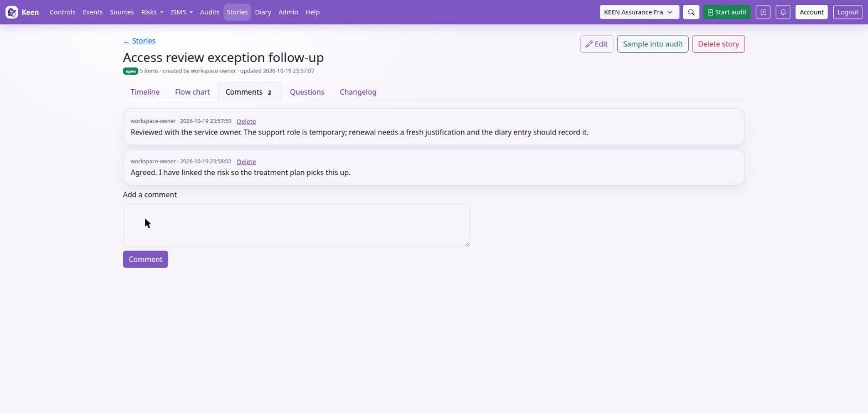Select the Comments tab
Image resolution: width=868 pixels, height=413 pixels.
point(250,92)
